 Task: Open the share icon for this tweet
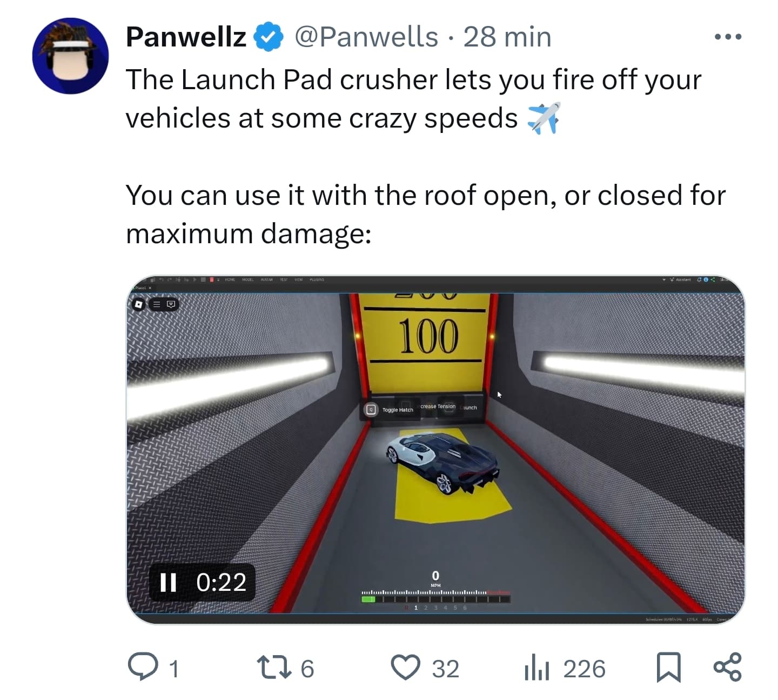pyautogui.click(x=727, y=667)
